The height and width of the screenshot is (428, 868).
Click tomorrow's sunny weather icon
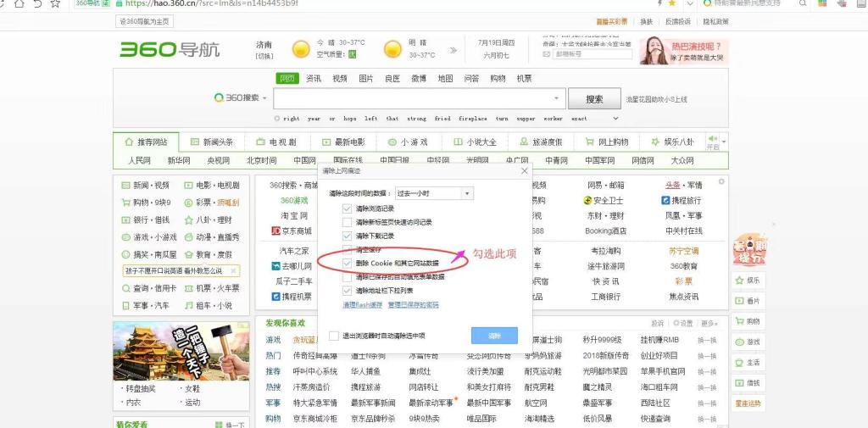[x=392, y=48]
